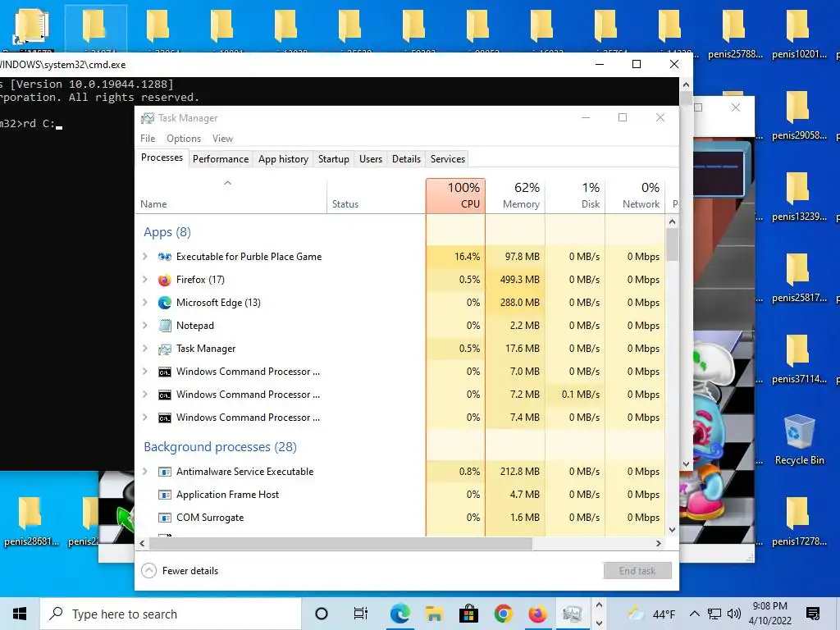The image size is (840, 630).
Task: Expand the Notepad process row
Action: point(144,326)
